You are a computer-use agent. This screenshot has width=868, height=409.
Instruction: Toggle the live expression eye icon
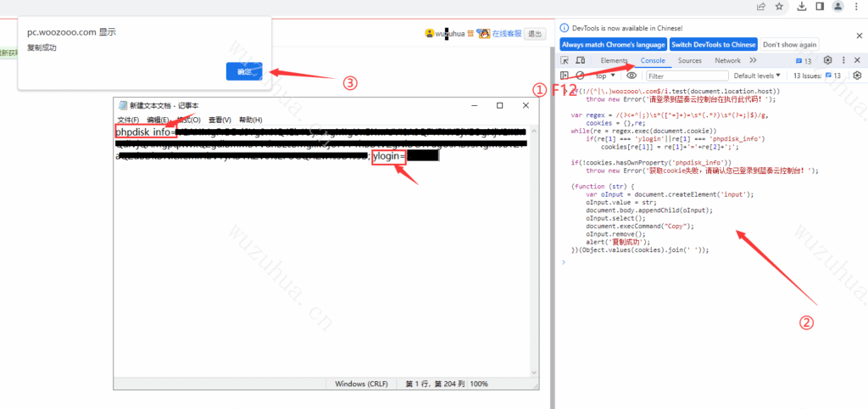(x=632, y=76)
